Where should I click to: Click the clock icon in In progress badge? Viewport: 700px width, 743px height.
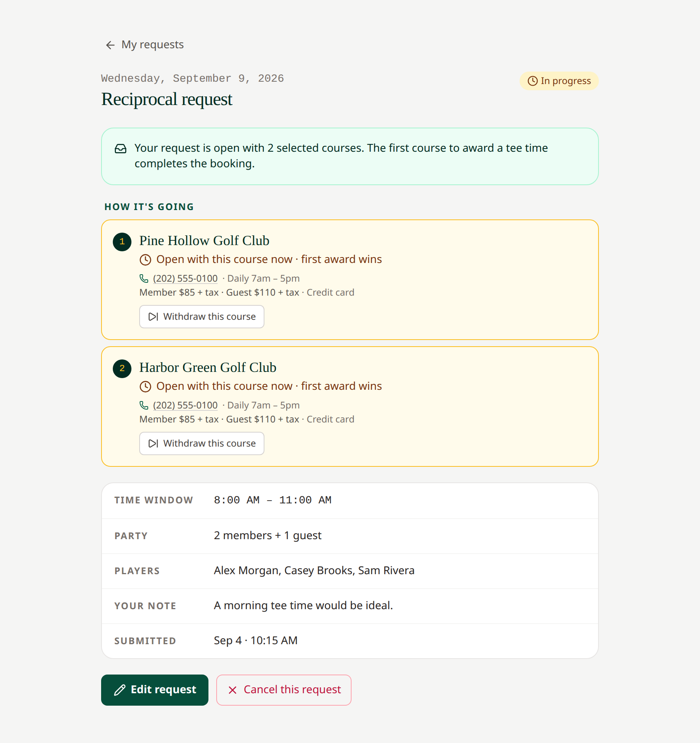532,81
